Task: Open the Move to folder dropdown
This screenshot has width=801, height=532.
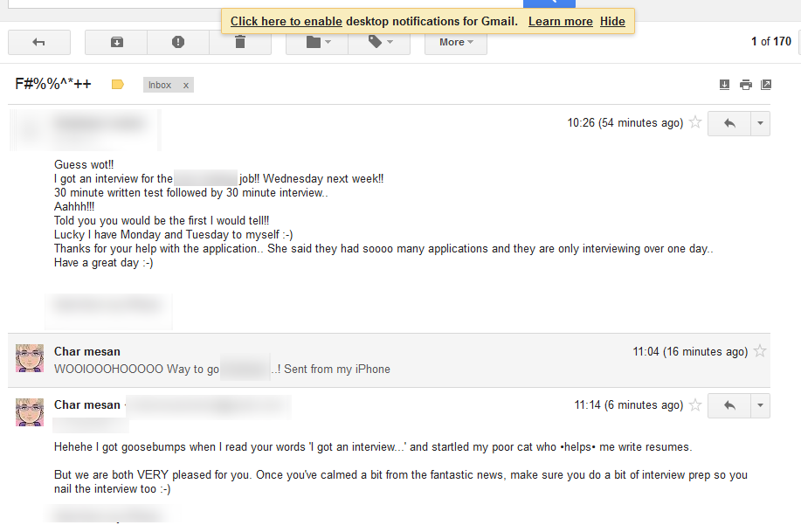Action: click(x=317, y=43)
